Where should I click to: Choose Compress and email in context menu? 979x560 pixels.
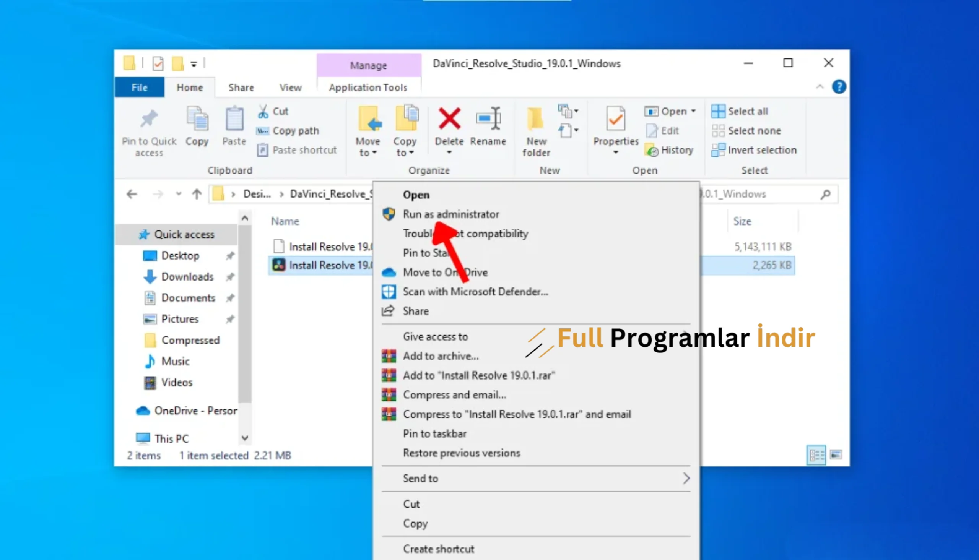(536, 395)
